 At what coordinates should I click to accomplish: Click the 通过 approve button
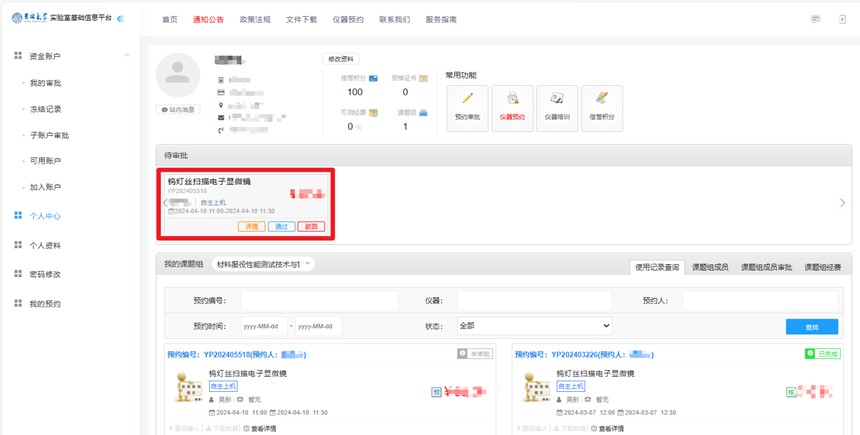pos(281,227)
